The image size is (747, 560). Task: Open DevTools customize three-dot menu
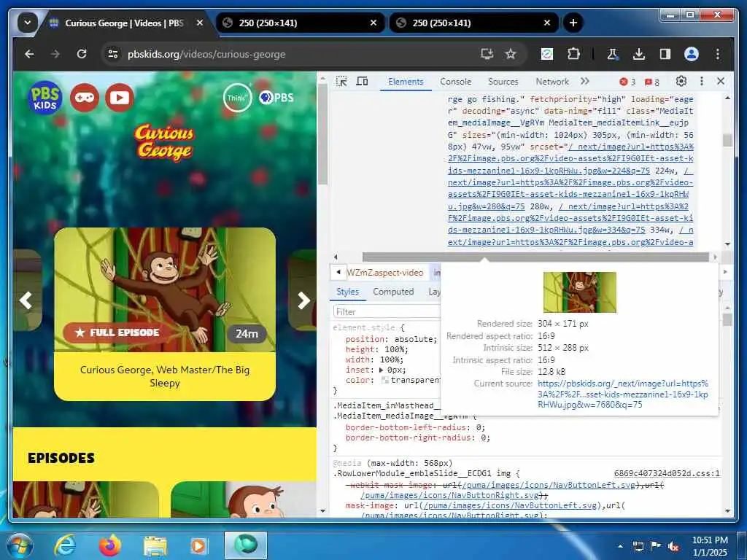pos(701,82)
